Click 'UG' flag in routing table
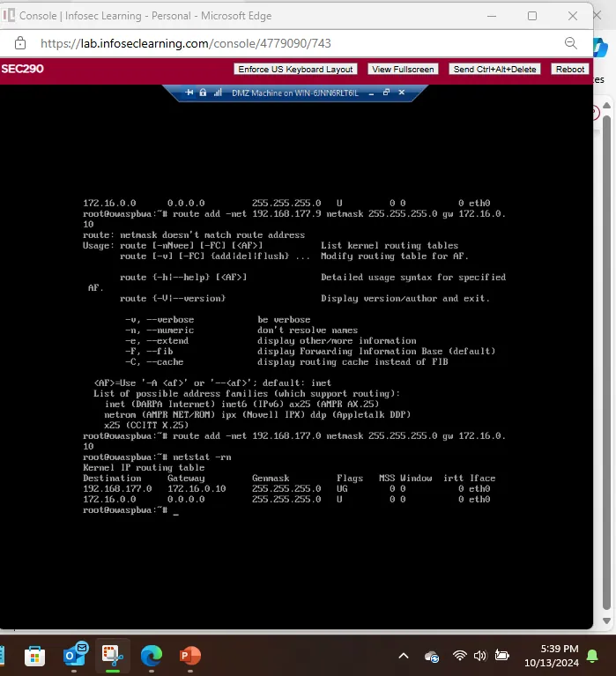The image size is (616, 676). coord(342,489)
